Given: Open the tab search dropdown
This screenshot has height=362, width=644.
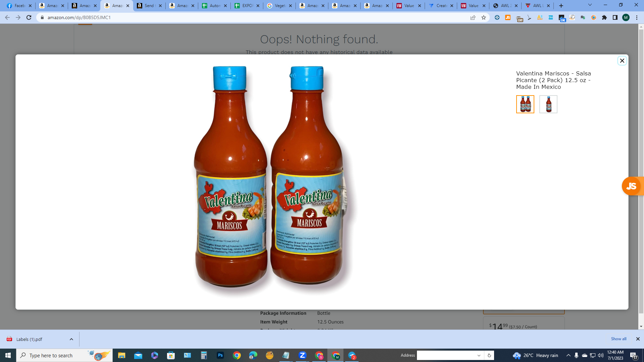Looking at the screenshot, I should point(590,5).
